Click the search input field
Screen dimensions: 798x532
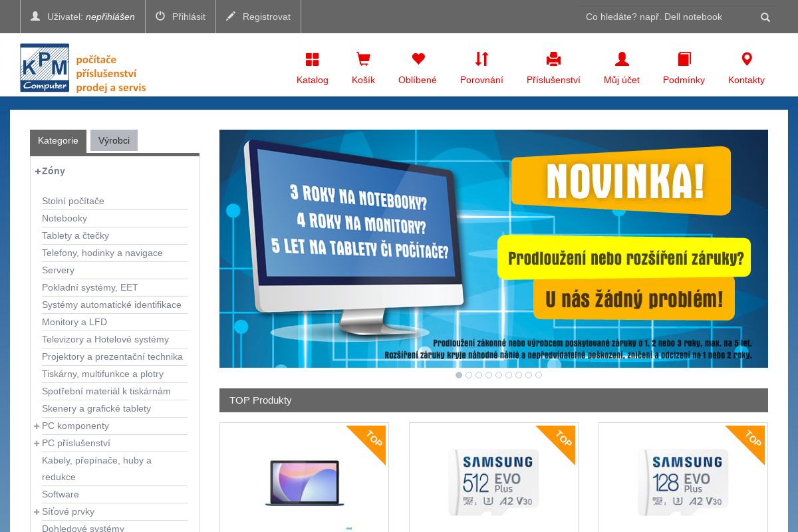click(x=665, y=17)
